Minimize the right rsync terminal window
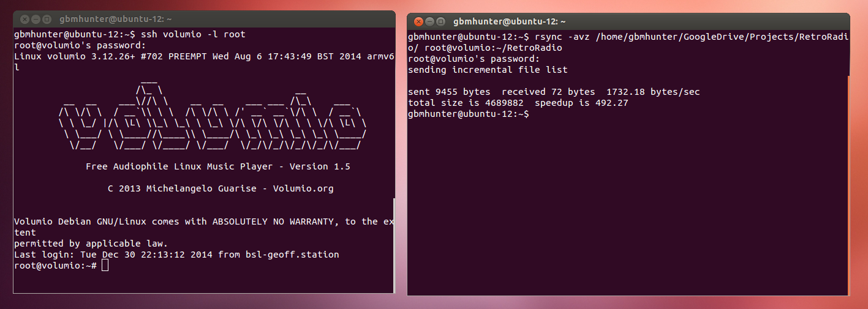This screenshot has height=309, width=868. [430, 21]
